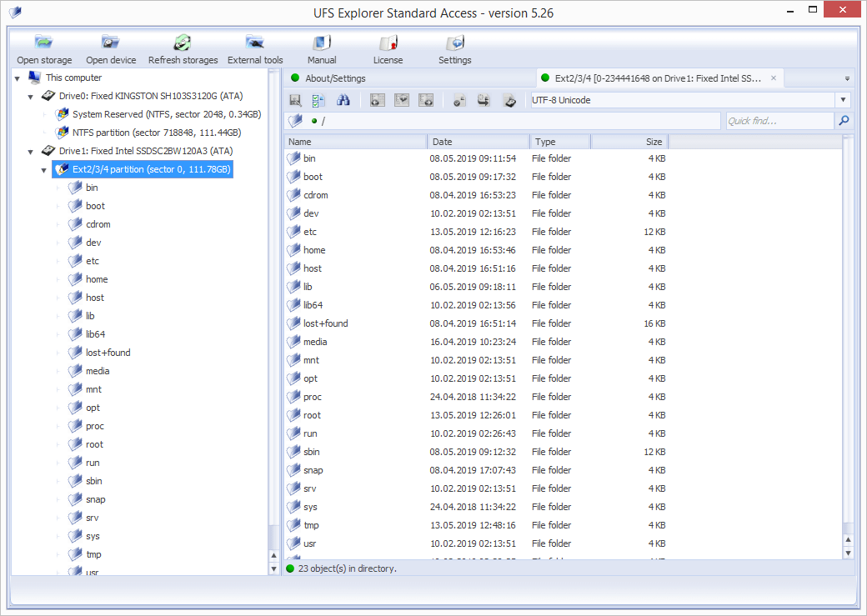Select the cdrom row in file list
This screenshot has width=867, height=616.
[x=477, y=195]
